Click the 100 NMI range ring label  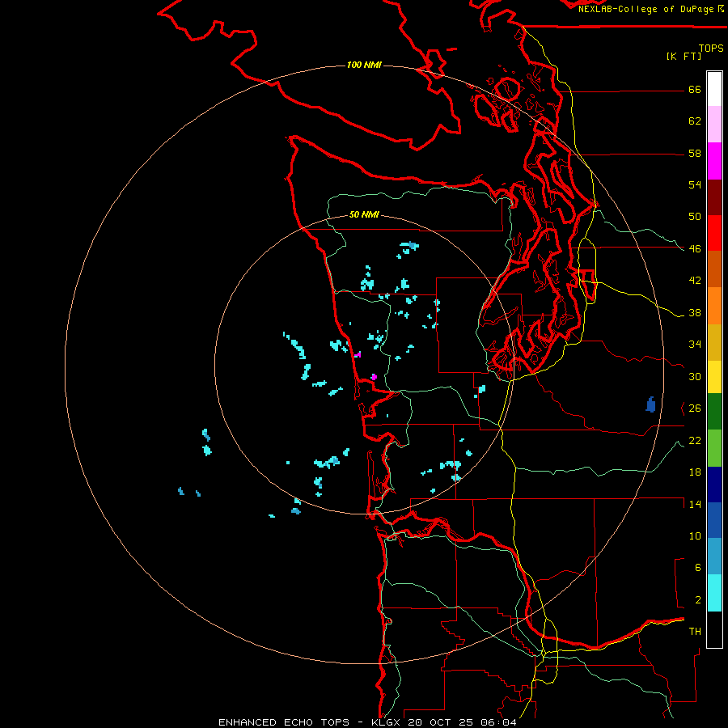click(x=364, y=65)
